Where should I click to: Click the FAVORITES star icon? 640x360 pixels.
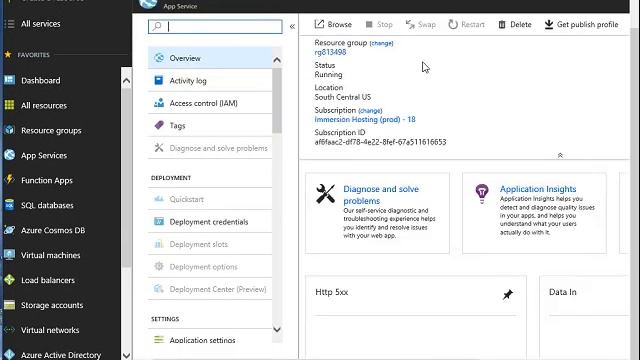tap(8, 54)
